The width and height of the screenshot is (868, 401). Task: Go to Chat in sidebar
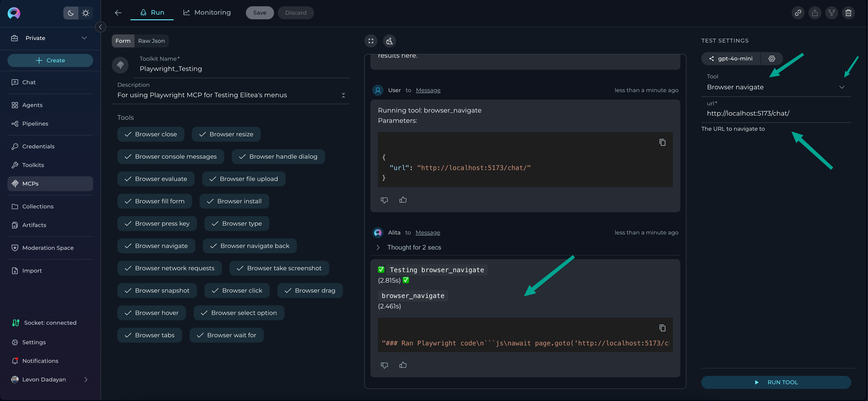click(50, 82)
